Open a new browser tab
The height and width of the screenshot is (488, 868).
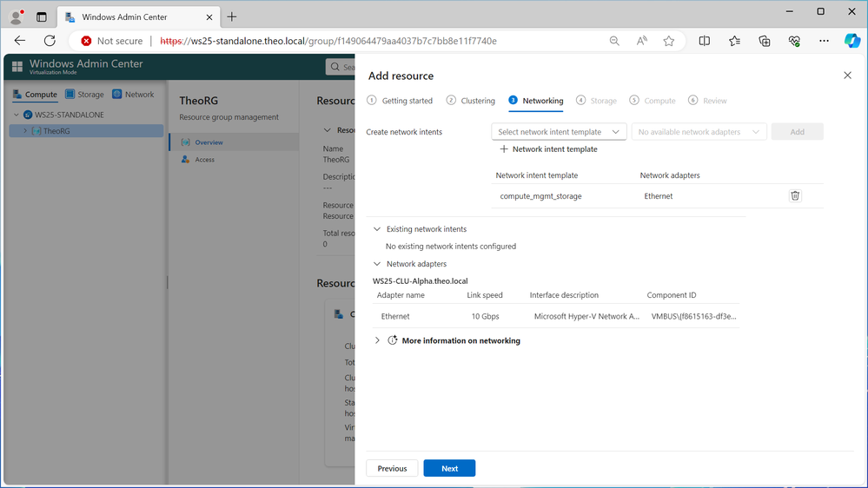tap(231, 16)
